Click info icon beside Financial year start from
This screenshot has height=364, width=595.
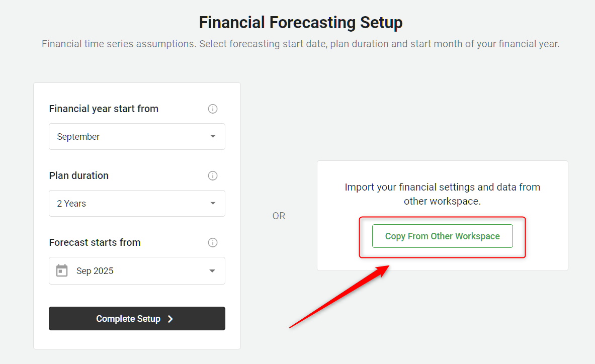(x=213, y=109)
